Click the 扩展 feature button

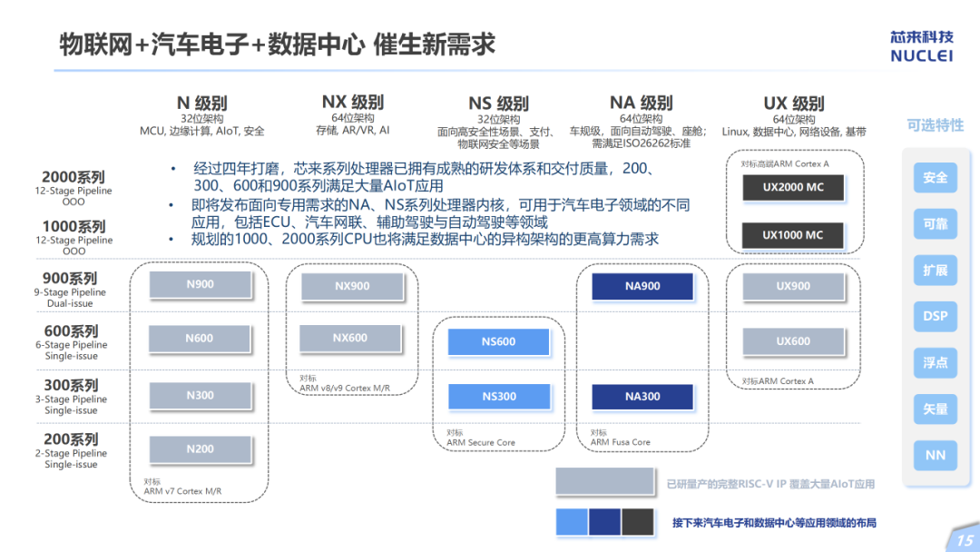pos(935,270)
